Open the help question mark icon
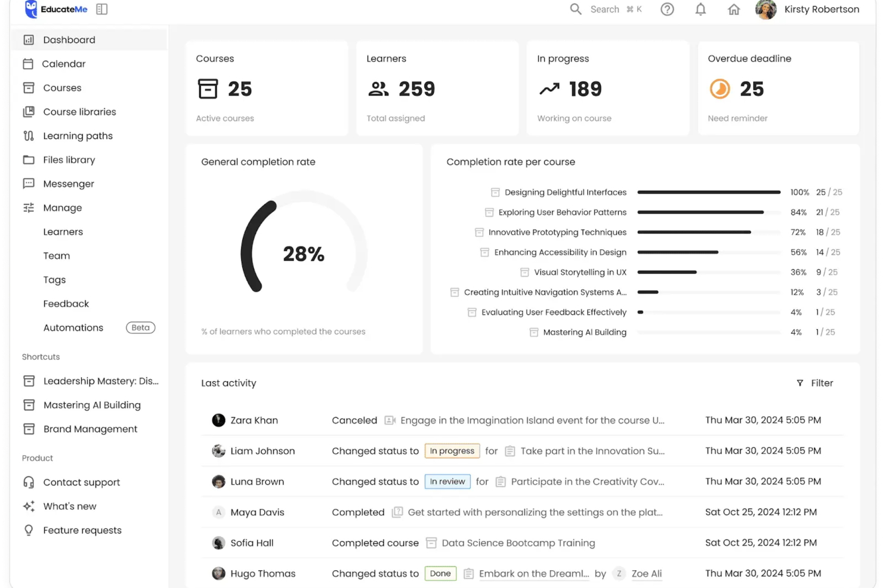The image size is (883, 588). coord(666,9)
